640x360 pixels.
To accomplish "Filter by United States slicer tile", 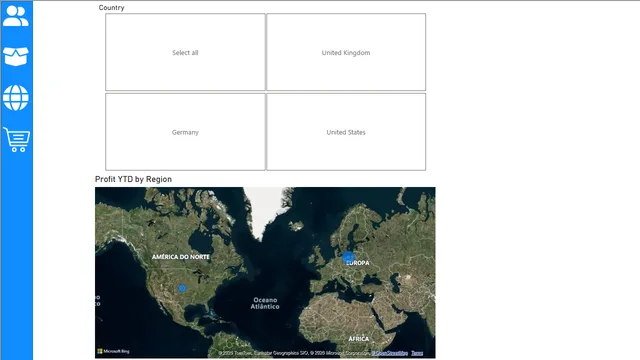I will point(346,132).
